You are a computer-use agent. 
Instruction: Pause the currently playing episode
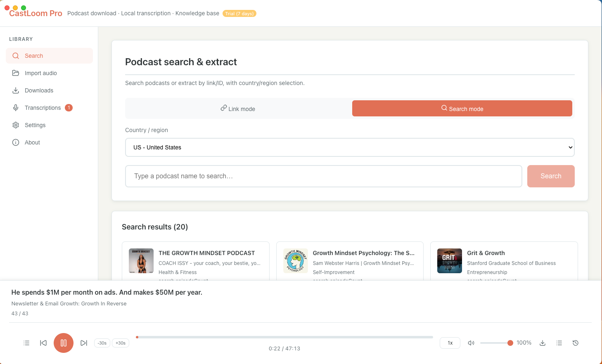tap(63, 343)
